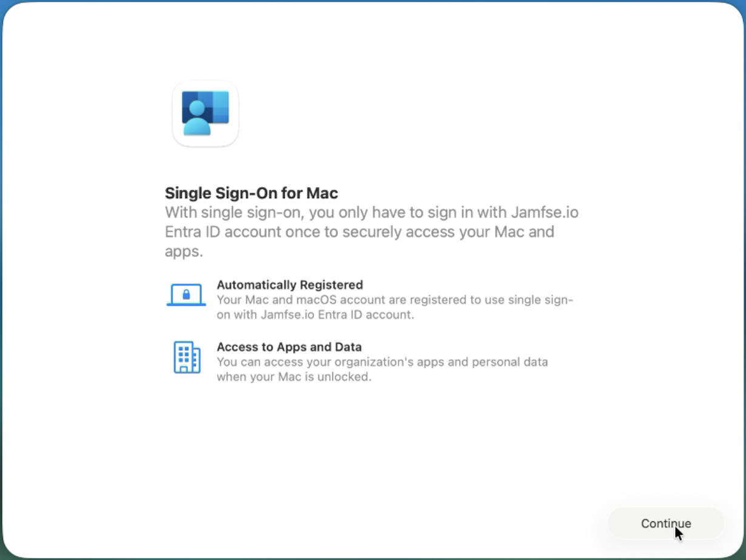Select the "Automatically Registered" heading

point(289,285)
